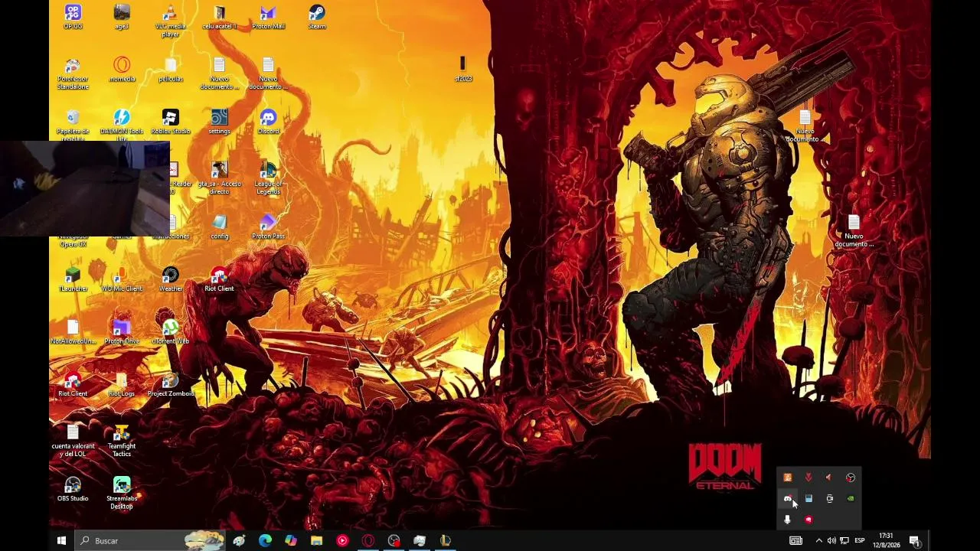Viewport: 980px width, 551px height.
Task: Select the Discord desktop shortcut
Action: (268, 122)
